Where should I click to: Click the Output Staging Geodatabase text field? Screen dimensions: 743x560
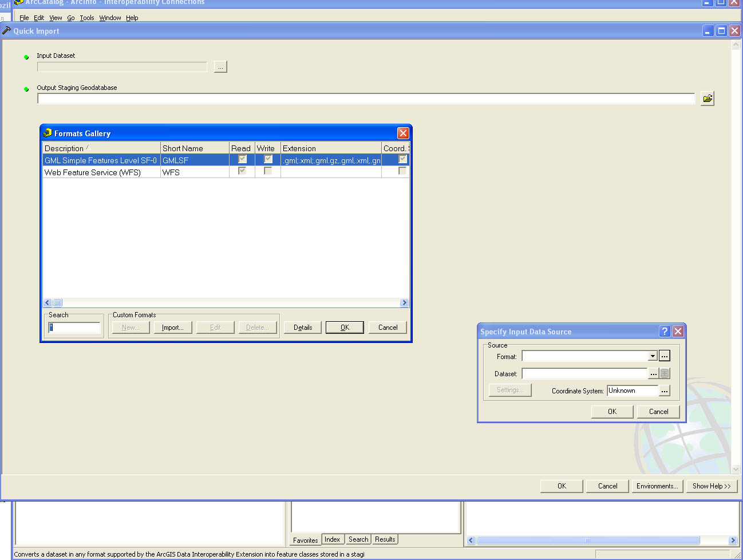(x=366, y=98)
